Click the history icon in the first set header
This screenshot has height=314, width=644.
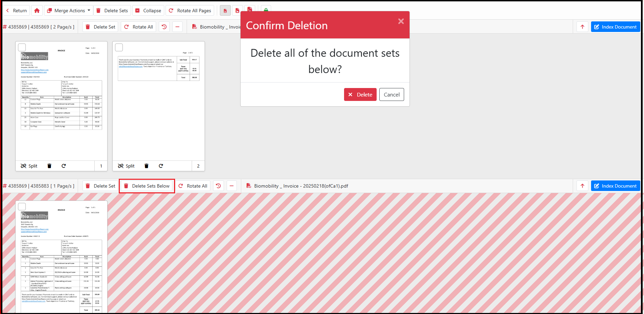pos(164,27)
